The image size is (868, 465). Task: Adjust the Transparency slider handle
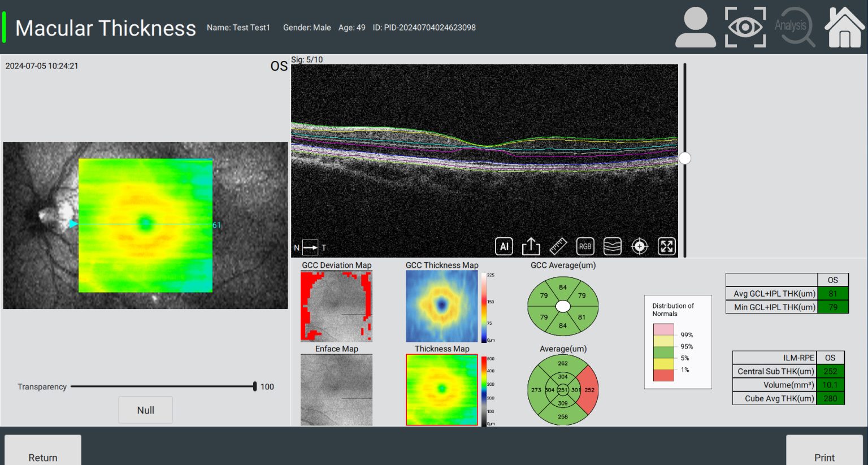pyautogui.click(x=255, y=386)
